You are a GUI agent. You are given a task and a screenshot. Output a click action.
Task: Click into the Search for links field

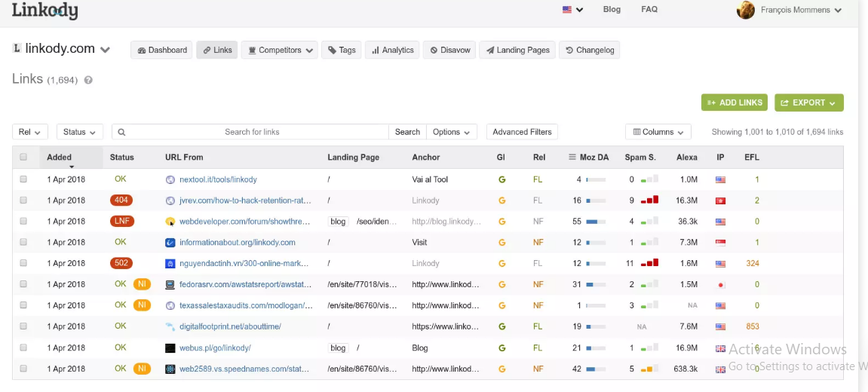click(x=252, y=132)
